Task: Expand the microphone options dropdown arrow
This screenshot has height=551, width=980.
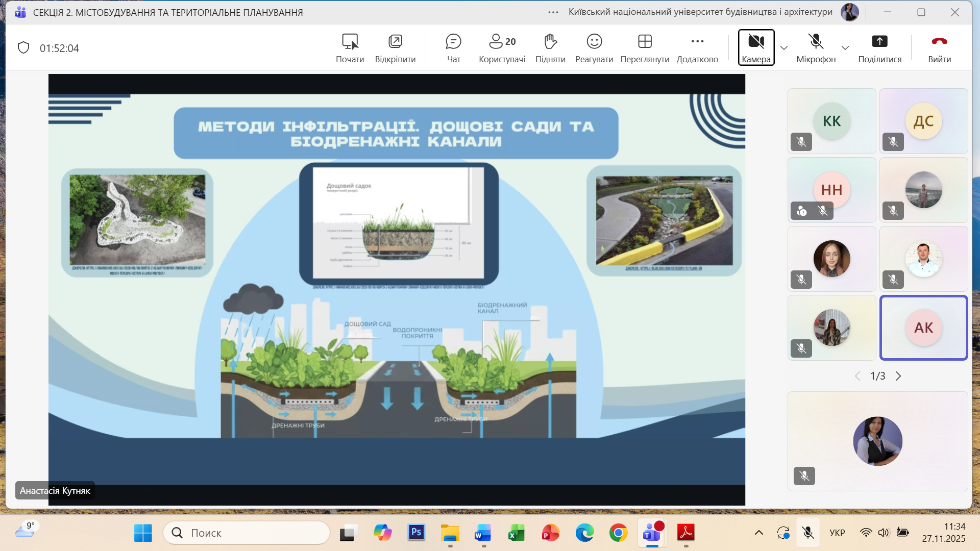Action: [x=845, y=48]
